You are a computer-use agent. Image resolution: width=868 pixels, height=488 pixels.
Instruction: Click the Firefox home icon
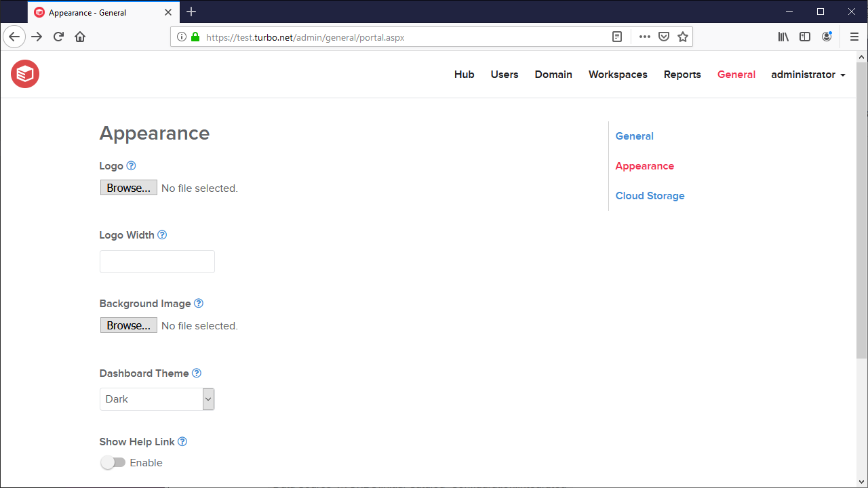tap(80, 37)
